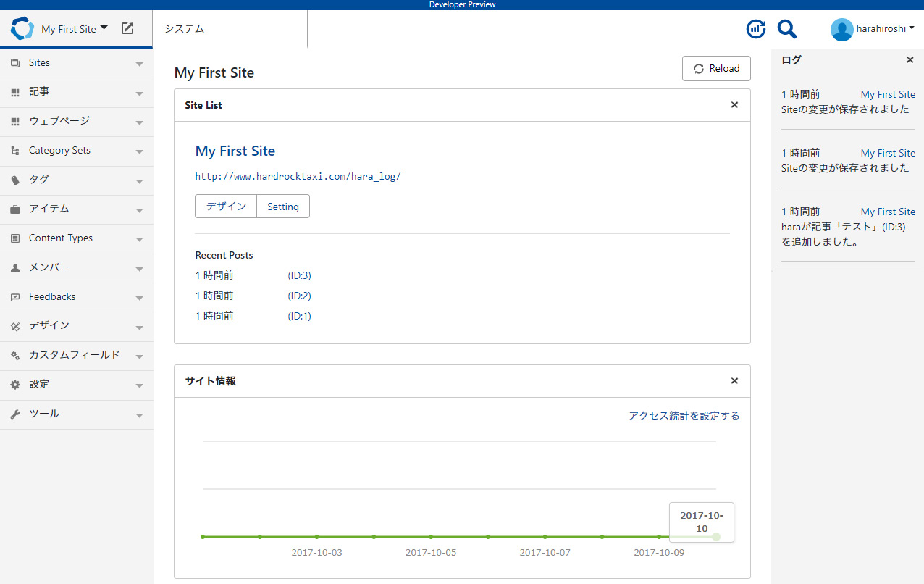Click the chart point above 2017-10-07

[545, 537]
